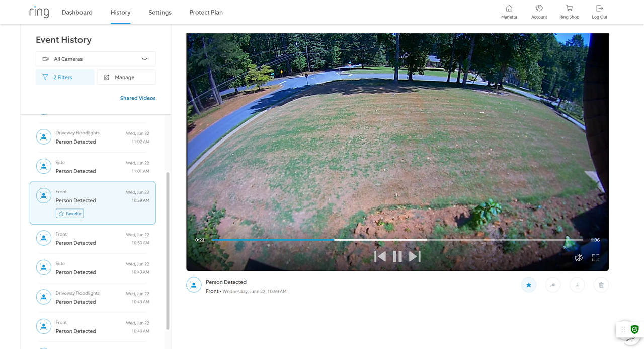The height and width of the screenshot is (349, 644).
Task: Click person icon beside video title
Action: (x=194, y=285)
